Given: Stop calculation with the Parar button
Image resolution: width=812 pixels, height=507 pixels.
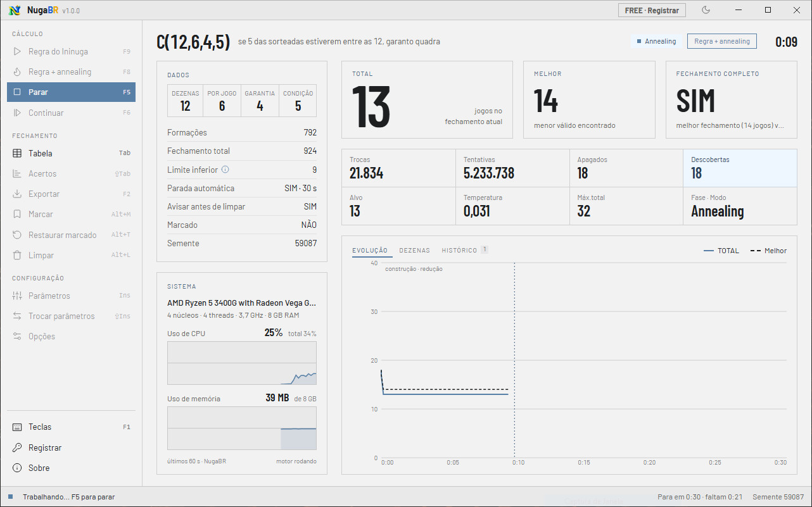Looking at the screenshot, I should [71, 92].
